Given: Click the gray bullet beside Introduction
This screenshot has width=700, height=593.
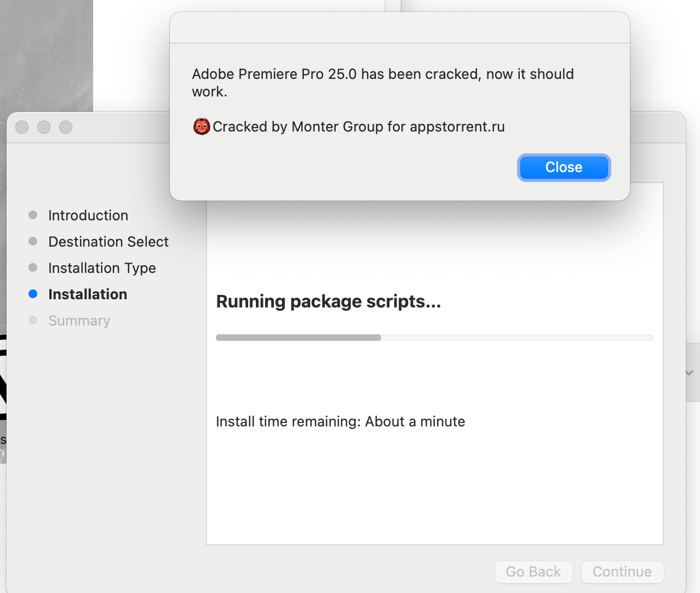Looking at the screenshot, I should (x=33, y=215).
